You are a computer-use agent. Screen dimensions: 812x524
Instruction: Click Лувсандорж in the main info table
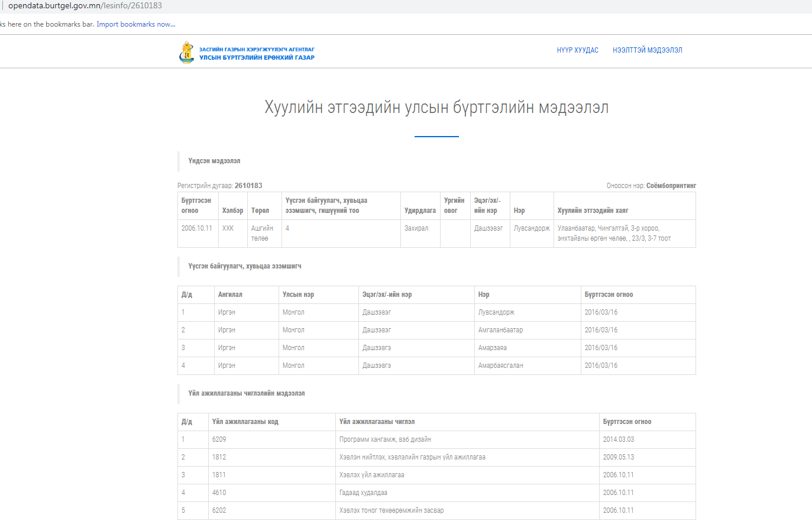pos(532,228)
